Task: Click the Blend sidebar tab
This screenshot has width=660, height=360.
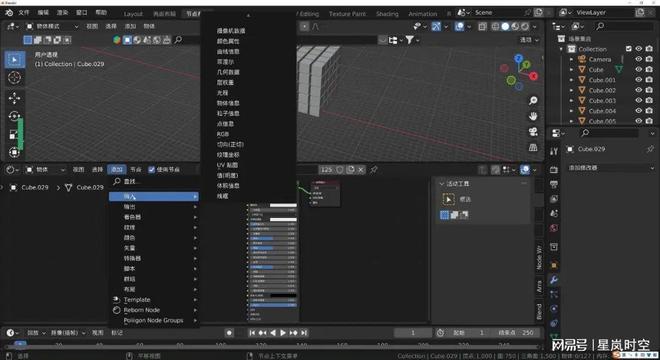Action: click(x=539, y=311)
